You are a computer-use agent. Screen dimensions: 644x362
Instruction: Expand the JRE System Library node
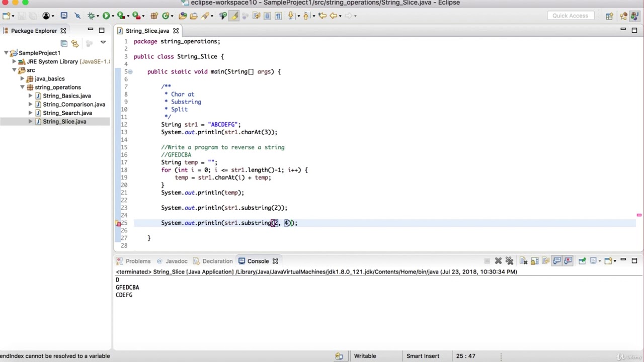[x=14, y=61]
